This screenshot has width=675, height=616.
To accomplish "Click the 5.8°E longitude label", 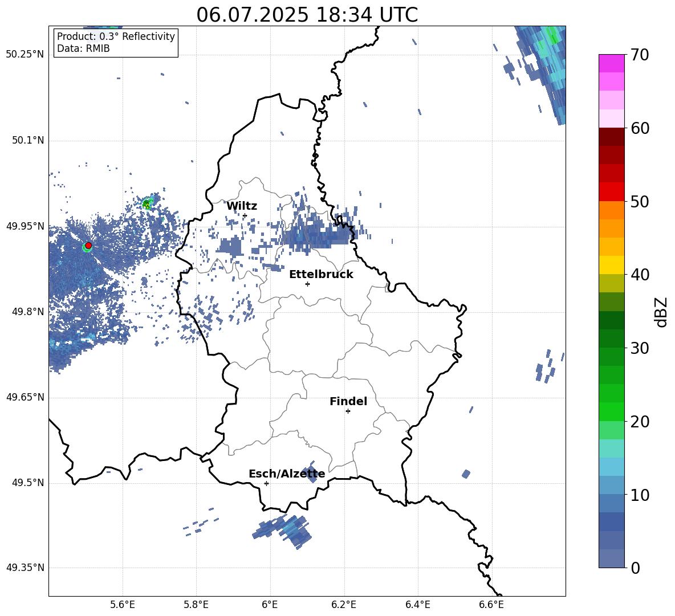I will coord(196,605).
